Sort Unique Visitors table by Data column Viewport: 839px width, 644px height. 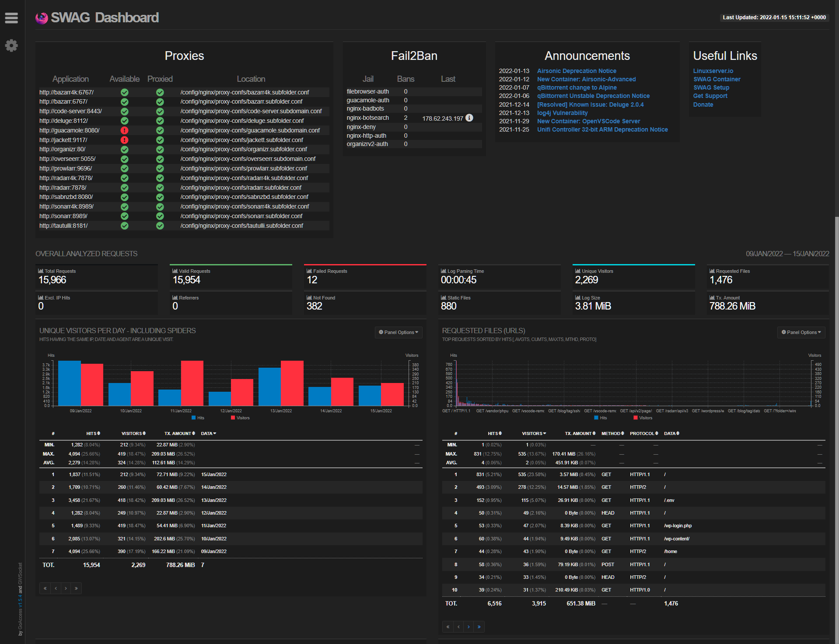tap(209, 434)
